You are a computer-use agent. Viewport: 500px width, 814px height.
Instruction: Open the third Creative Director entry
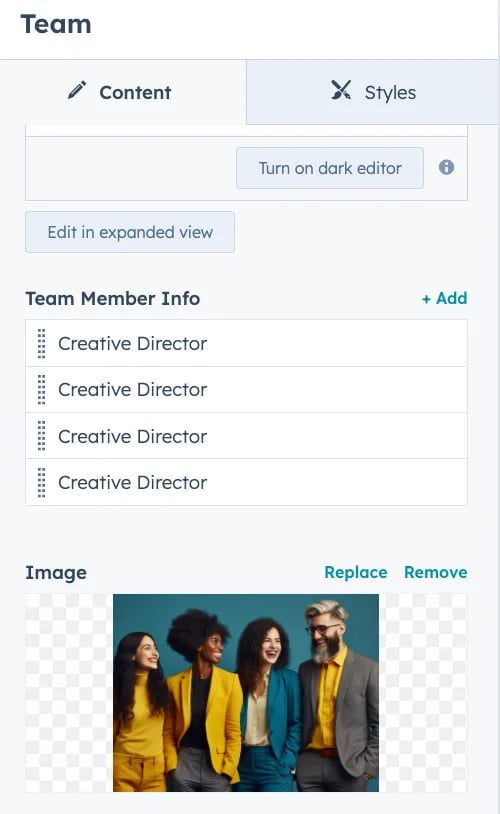pyautogui.click(x=247, y=436)
